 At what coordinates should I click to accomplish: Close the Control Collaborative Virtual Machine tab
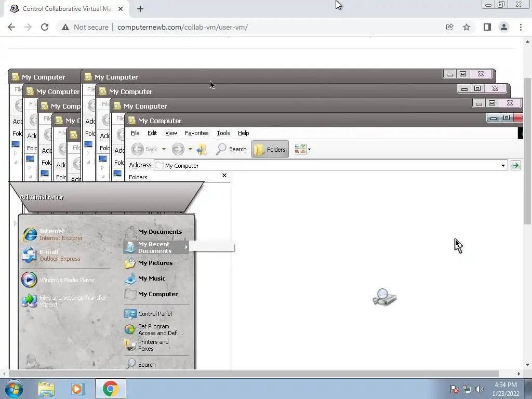(121, 9)
